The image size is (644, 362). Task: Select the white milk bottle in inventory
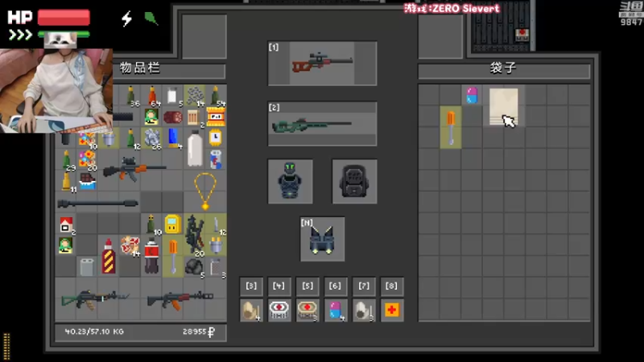point(195,148)
